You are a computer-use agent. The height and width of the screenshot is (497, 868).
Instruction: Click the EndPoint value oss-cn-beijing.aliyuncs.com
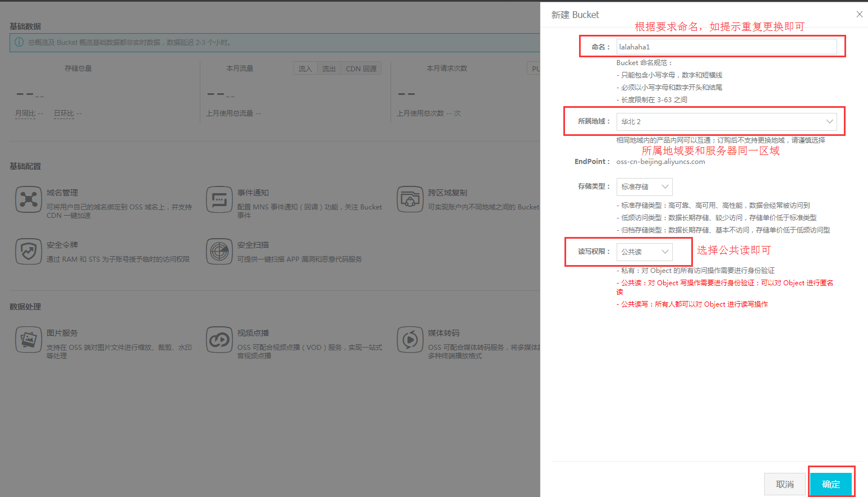click(x=660, y=162)
